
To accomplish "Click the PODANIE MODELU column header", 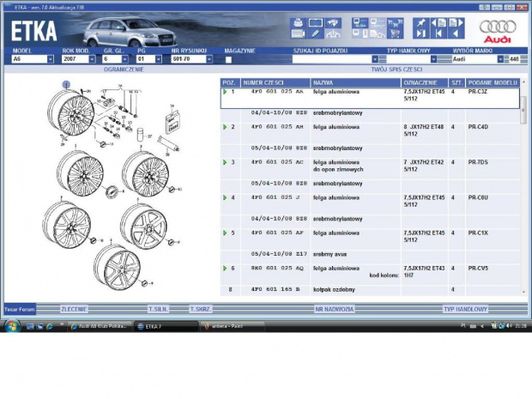I will 493,82.
